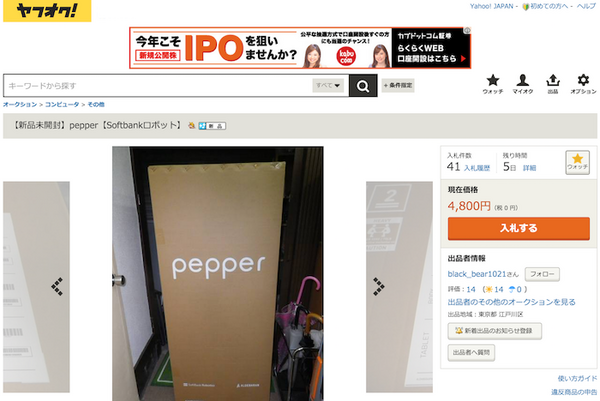Select the right-side box photo thumbnail

click(399, 287)
